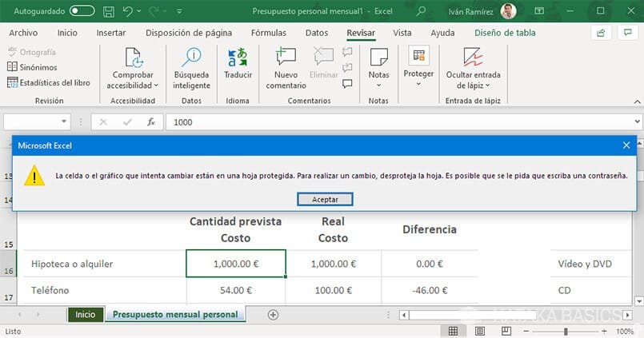Click row header 16

8,264
